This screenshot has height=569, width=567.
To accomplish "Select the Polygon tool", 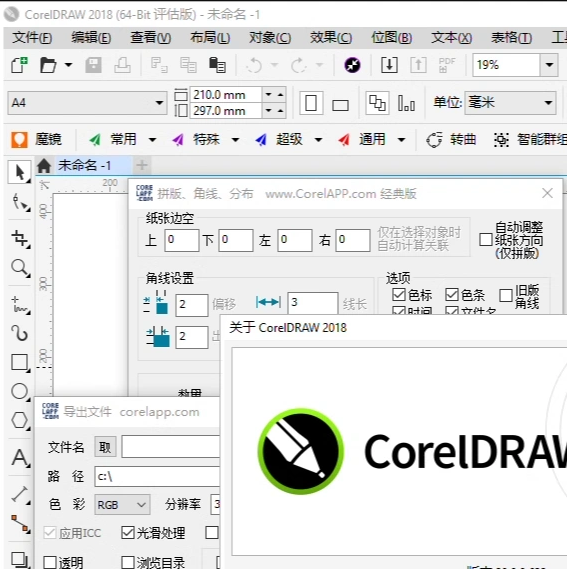I will pyautogui.click(x=20, y=421).
